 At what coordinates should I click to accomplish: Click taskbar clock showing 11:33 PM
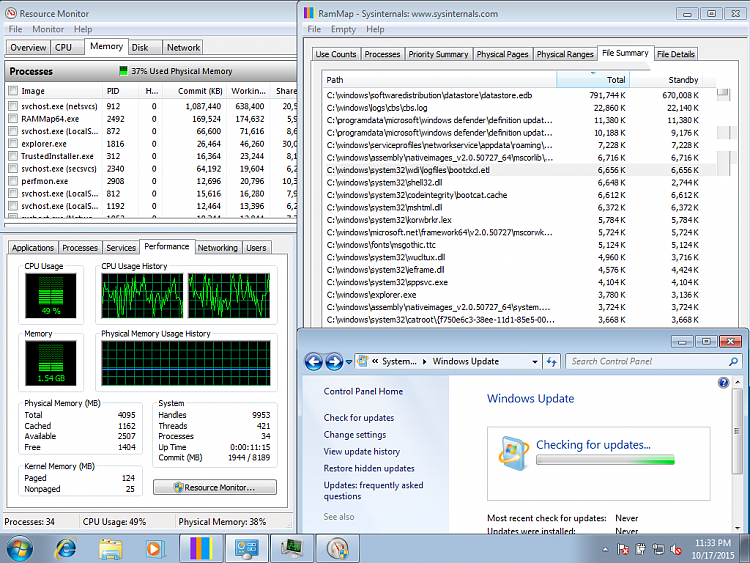click(x=712, y=549)
